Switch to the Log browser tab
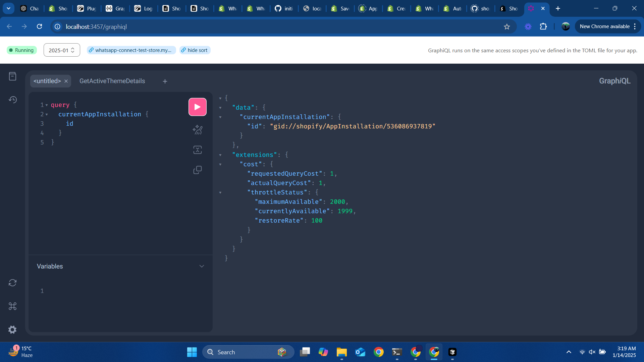 pyautogui.click(x=144, y=8)
